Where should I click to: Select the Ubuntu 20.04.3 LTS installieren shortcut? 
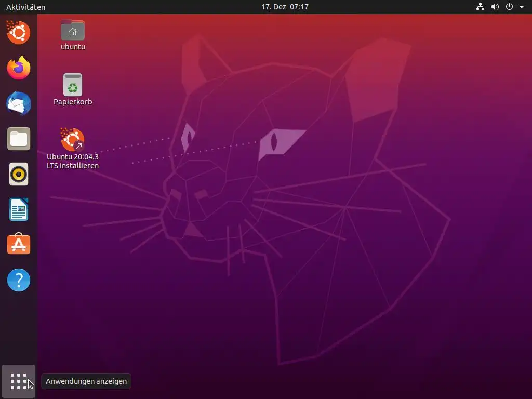[x=72, y=139]
